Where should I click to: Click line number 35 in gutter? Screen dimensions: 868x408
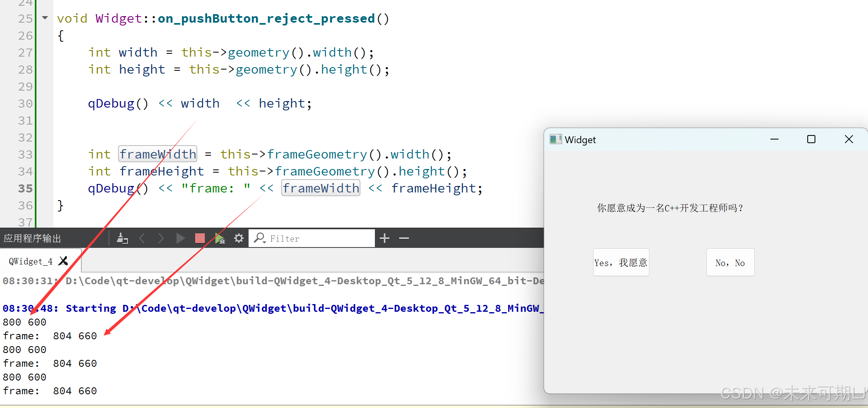pos(25,188)
